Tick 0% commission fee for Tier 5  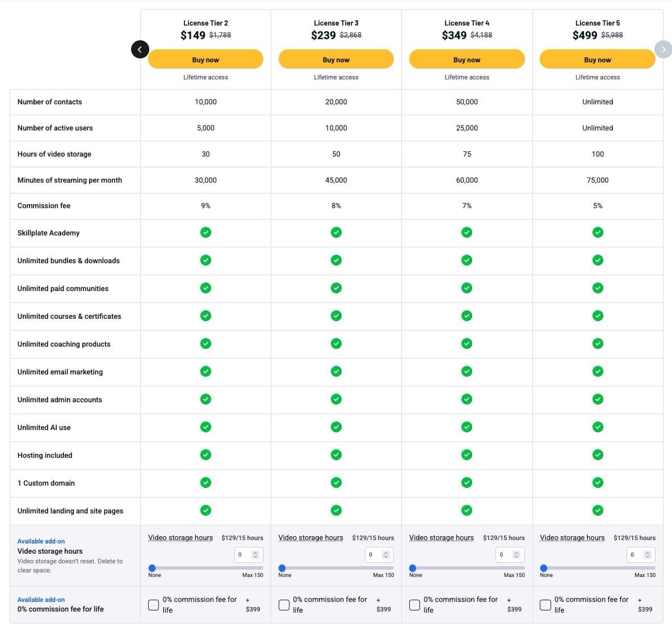click(545, 605)
